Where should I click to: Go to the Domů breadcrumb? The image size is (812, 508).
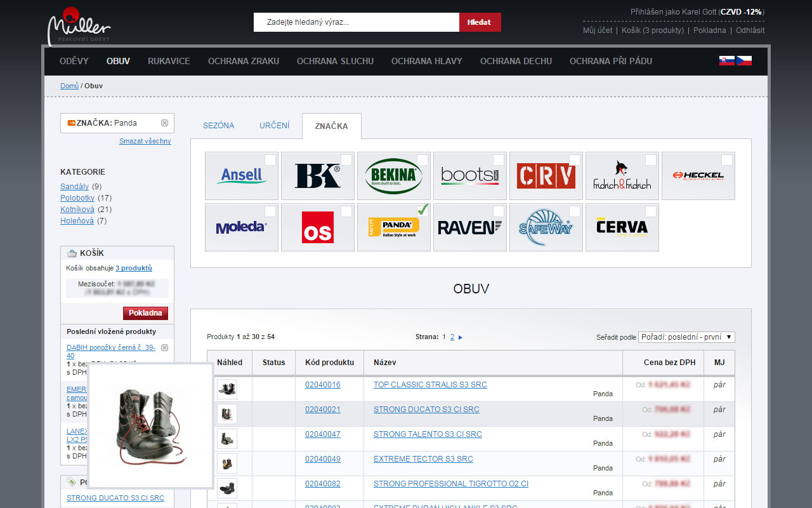69,86
